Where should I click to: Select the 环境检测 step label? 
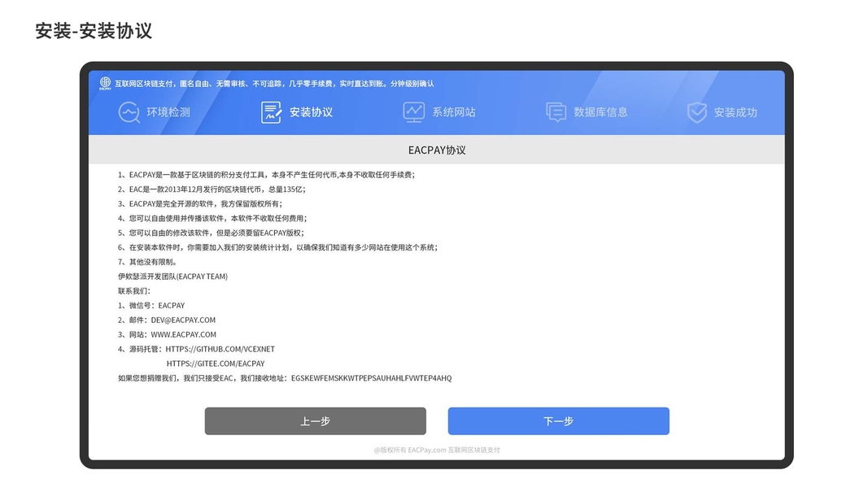[168, 112]
